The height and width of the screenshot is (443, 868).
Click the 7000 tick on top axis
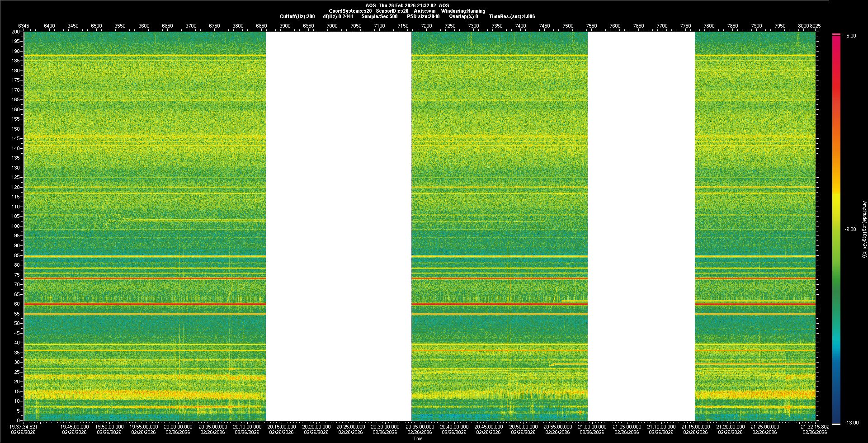click(x=332, y=26)
